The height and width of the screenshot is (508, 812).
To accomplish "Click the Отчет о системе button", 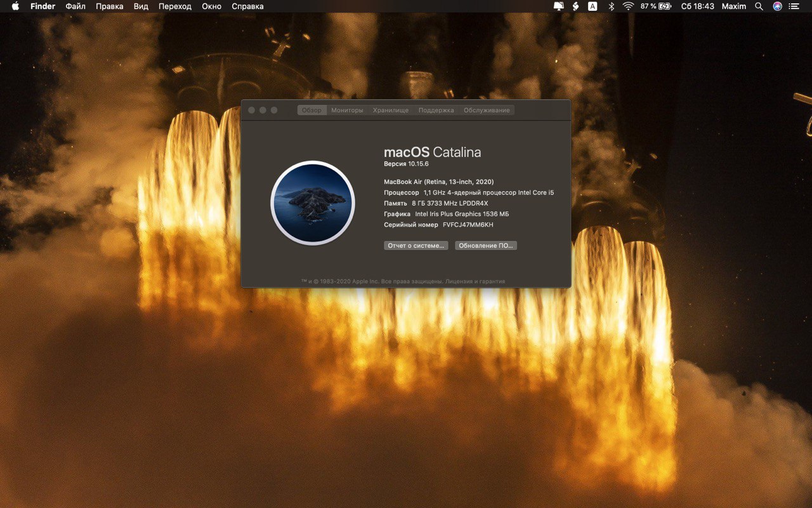I will pyautogui.click(x=416, y=245).
